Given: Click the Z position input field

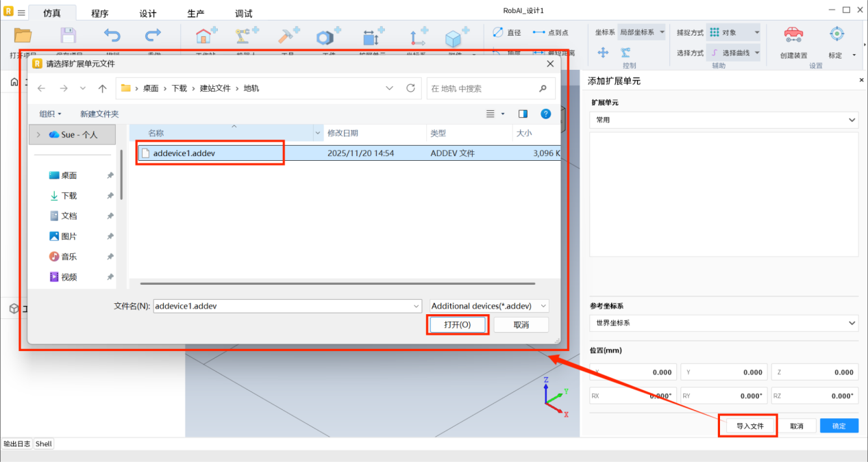Looking at the screenshot, I should pos(814,372).
